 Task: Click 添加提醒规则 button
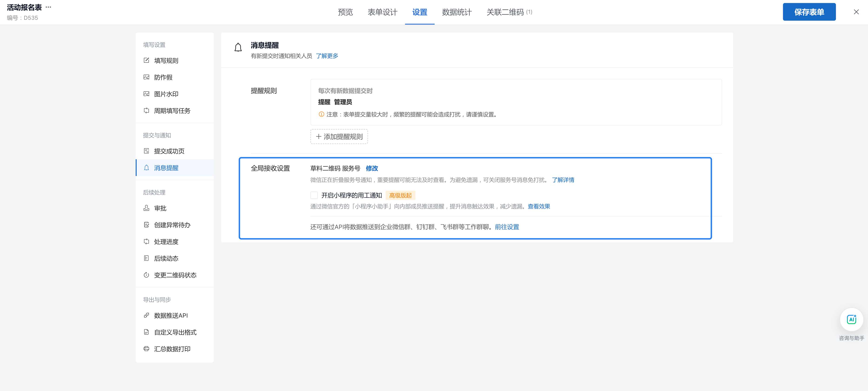coord(339,136)
